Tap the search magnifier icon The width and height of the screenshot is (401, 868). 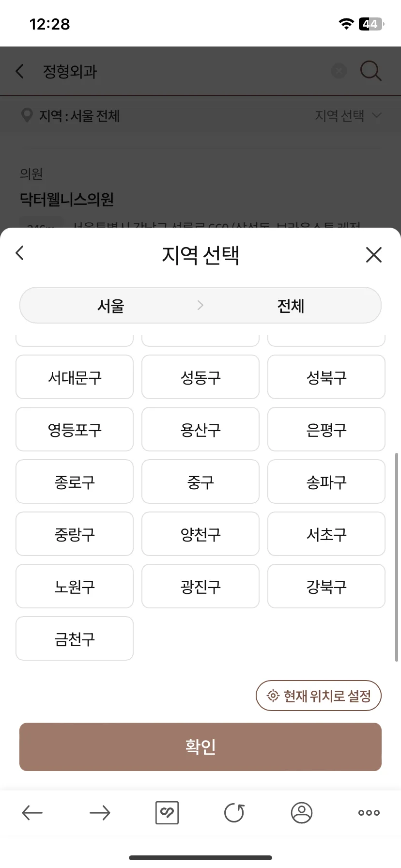coord(371,71)
